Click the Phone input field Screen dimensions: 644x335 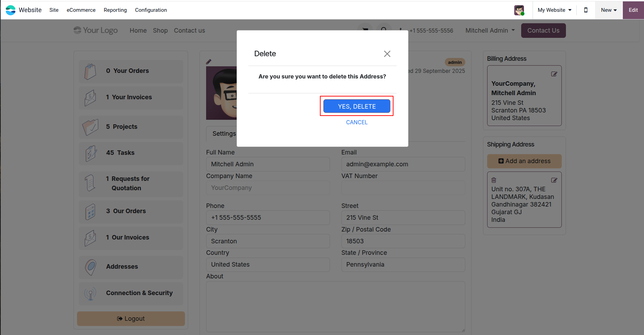(x=268, y=218)
